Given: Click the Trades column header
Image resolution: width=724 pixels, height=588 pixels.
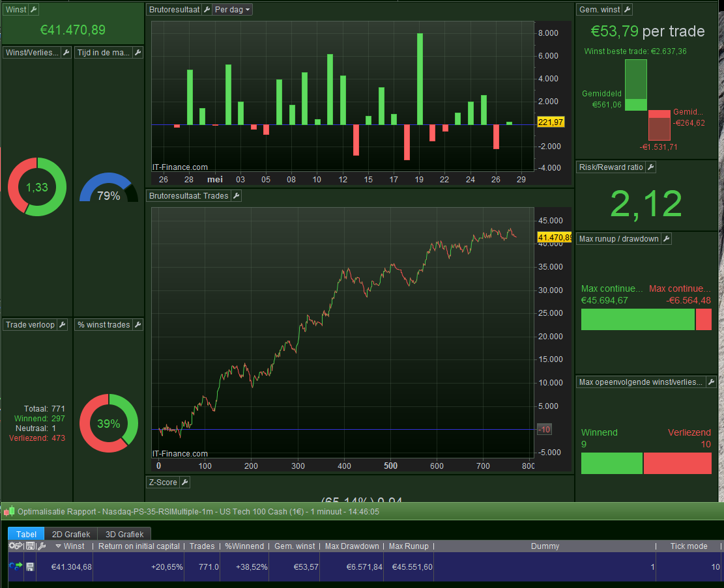Looking at the screenshot, I should (x=202, y=546).
